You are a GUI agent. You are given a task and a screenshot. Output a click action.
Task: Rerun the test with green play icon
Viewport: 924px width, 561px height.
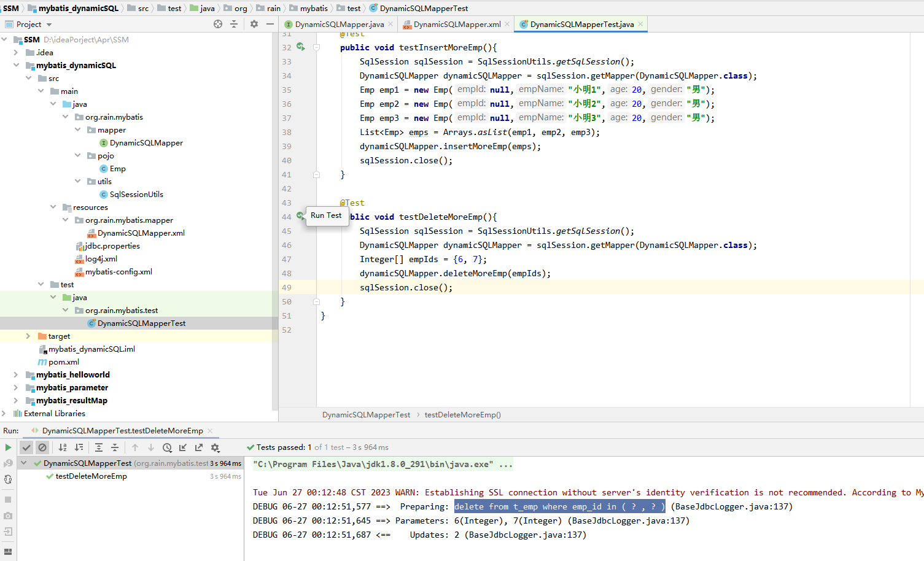click(8, 447)
